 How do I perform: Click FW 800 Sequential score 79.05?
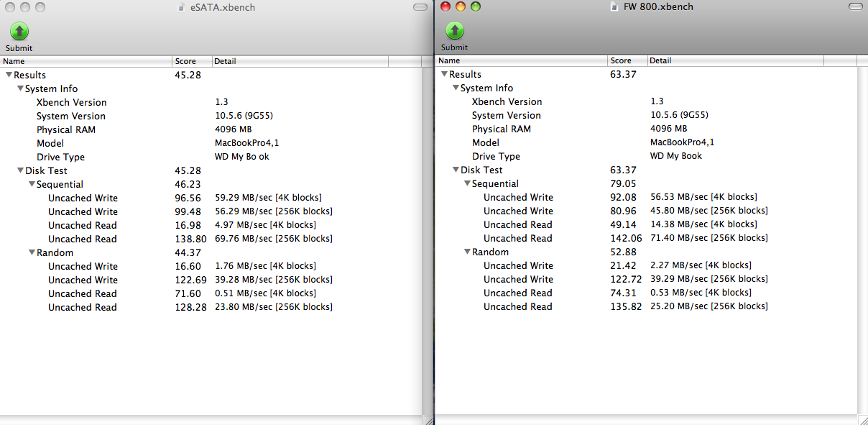[623, 183]
